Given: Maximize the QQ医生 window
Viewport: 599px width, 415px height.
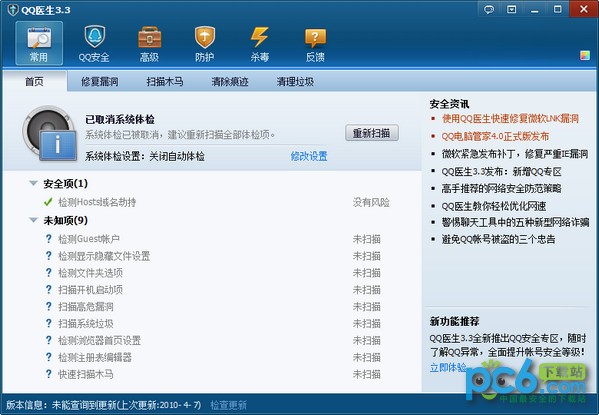Looking at the screenshot, I should (x=558, y=9).
